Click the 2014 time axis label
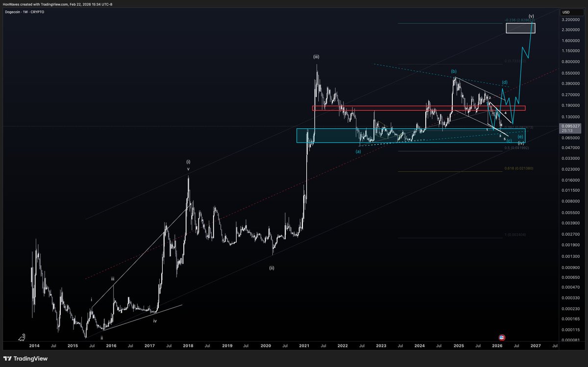Viewport: 588px width, 367px height. coord(34,345)
